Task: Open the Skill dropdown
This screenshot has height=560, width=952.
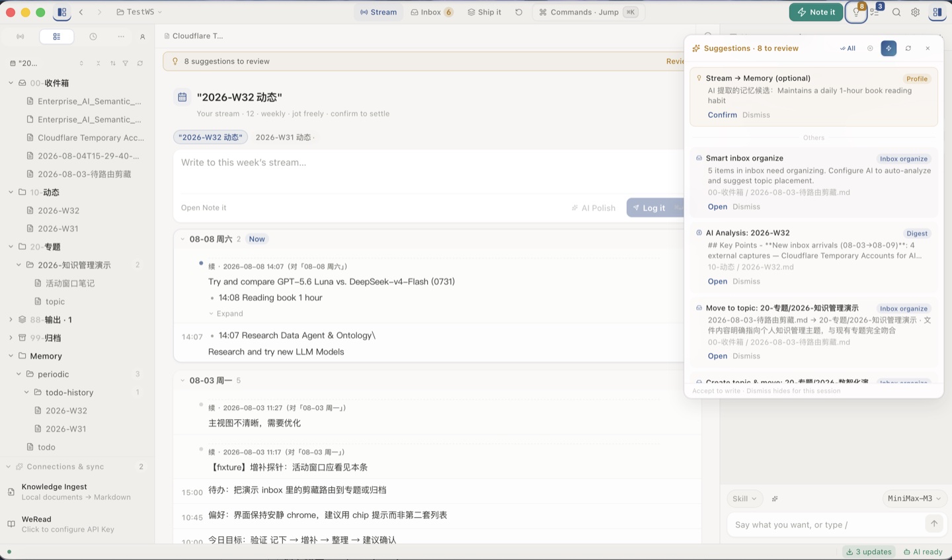Action: click(x=744, y=499)
